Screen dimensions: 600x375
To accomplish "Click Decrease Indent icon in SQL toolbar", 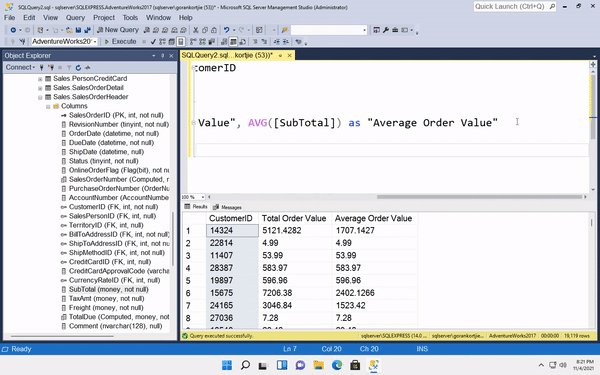I will (277, 41).
